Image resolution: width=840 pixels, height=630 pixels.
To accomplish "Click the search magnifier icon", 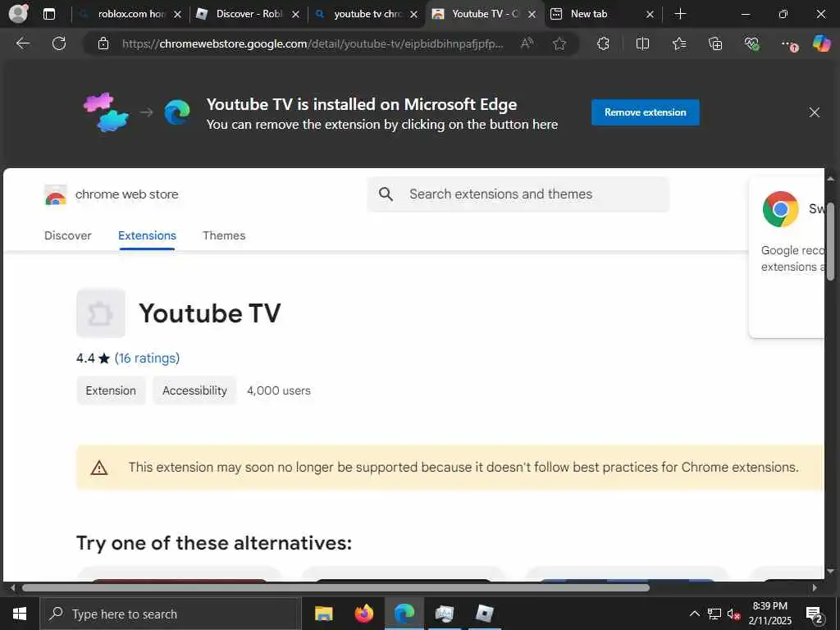I will [386, 194].
